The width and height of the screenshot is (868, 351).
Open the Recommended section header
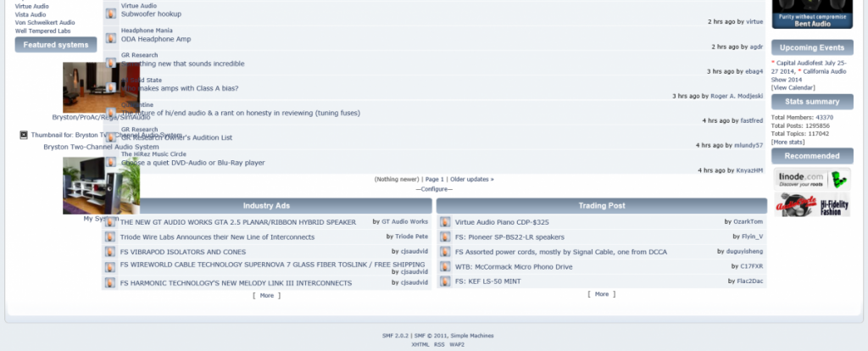click(x=812, y=155)
